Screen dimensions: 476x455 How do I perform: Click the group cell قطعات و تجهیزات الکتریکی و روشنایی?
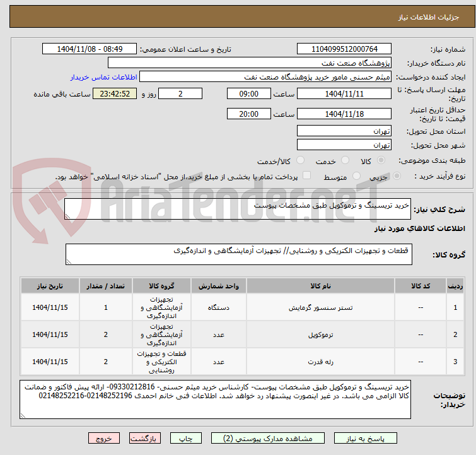[161, 362]
